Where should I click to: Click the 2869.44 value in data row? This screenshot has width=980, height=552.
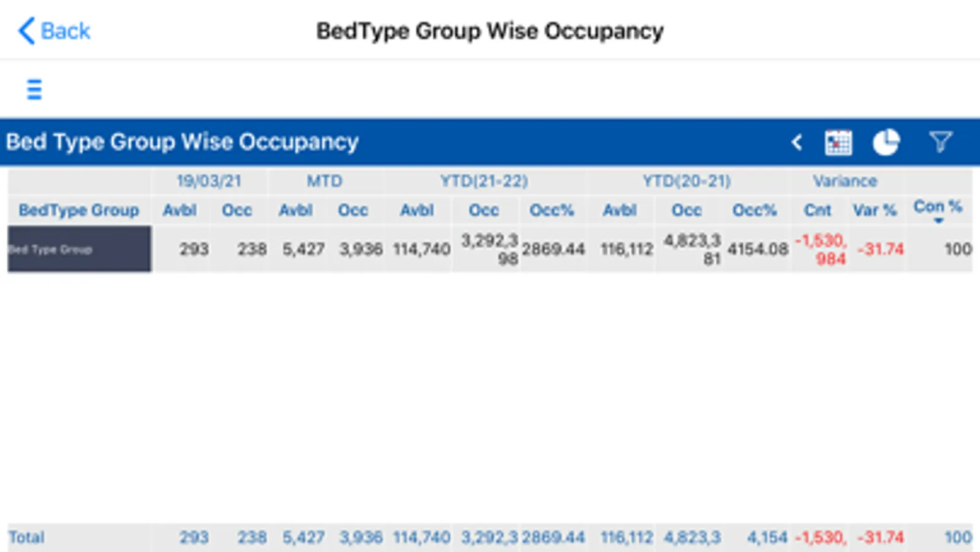[x=553, y=249]
